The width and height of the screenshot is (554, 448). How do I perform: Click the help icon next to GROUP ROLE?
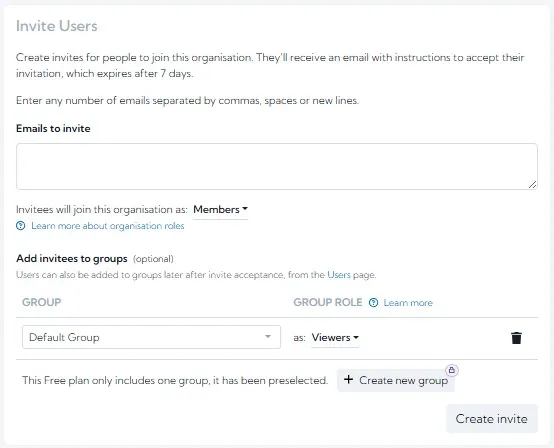click(x=373, y=303)
